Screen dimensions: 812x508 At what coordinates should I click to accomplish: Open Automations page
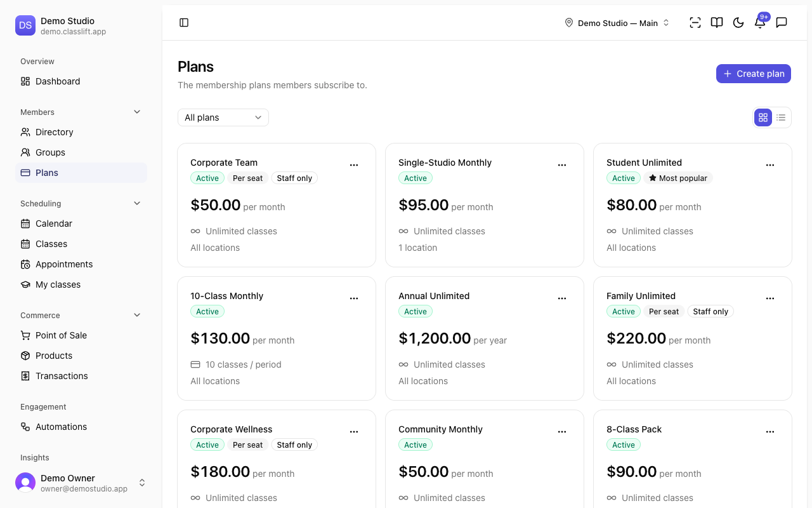pos(81,427)
